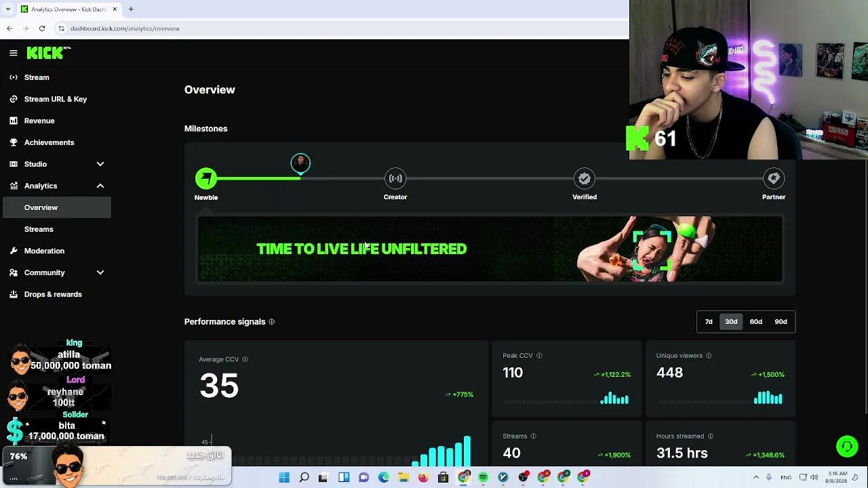The height and width of the screenshot is (488, 868).
Task: Launch Spotify from the taskbar
Action: tap(483, 478)
